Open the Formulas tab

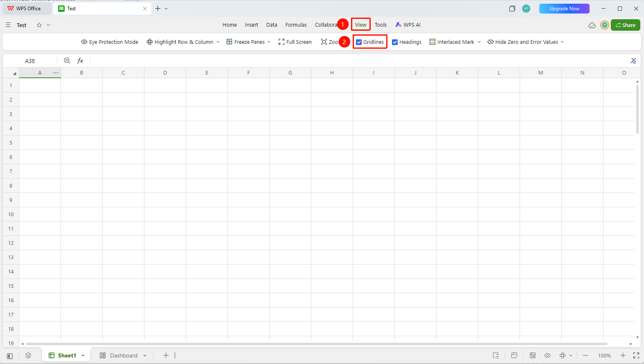tap(296, 25)
